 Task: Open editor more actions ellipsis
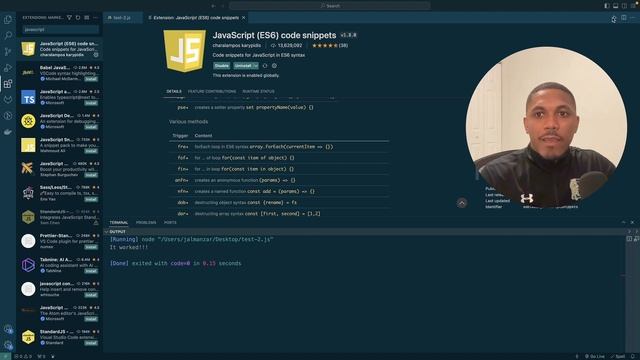coord(633,18)
